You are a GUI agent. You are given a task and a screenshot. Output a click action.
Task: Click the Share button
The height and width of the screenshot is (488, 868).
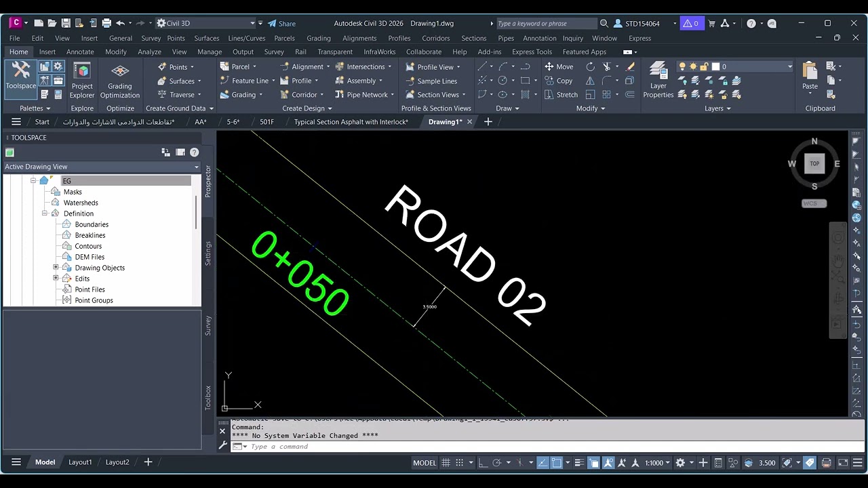click(x=281, y=24)
